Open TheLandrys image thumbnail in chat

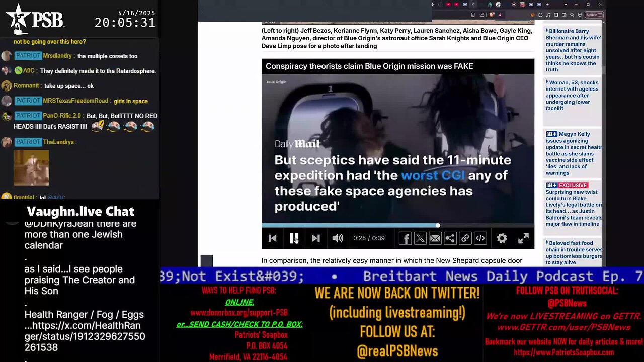click(31, 167)
